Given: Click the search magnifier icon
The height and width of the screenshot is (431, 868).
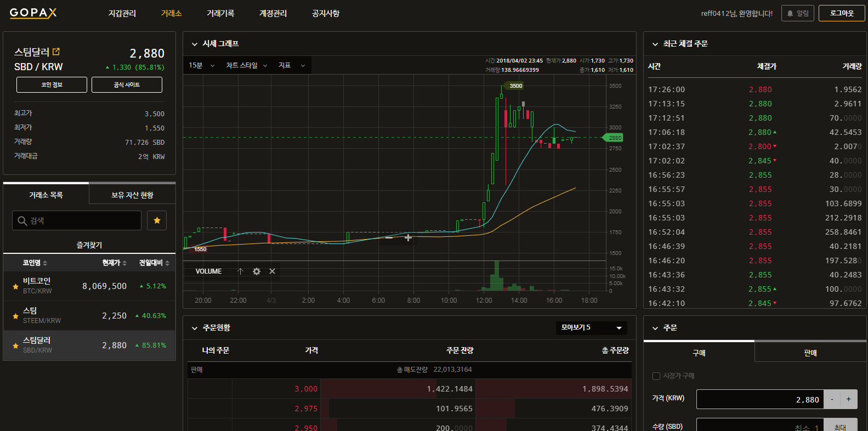Looking at the screenshot, I should coord(22,220).
